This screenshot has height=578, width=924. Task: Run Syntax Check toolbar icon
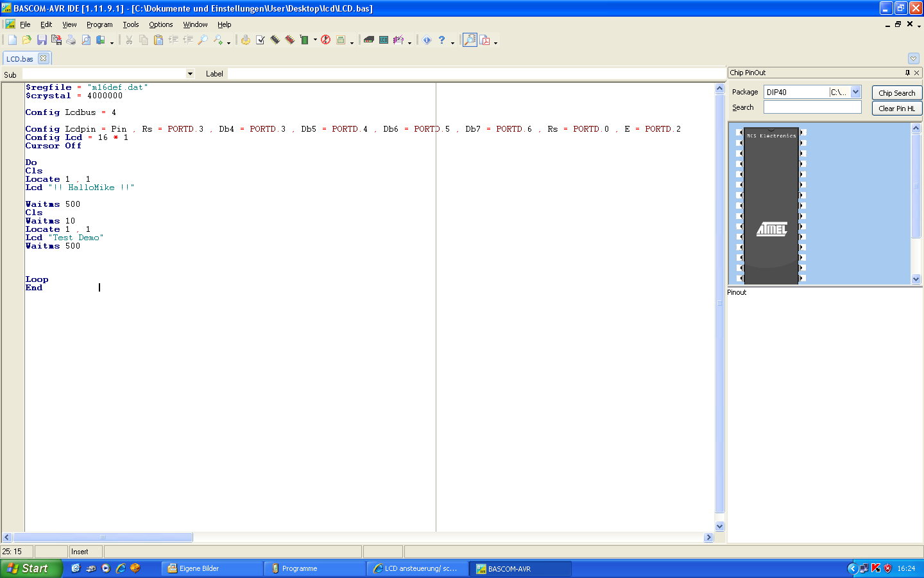tap(261, 40)
